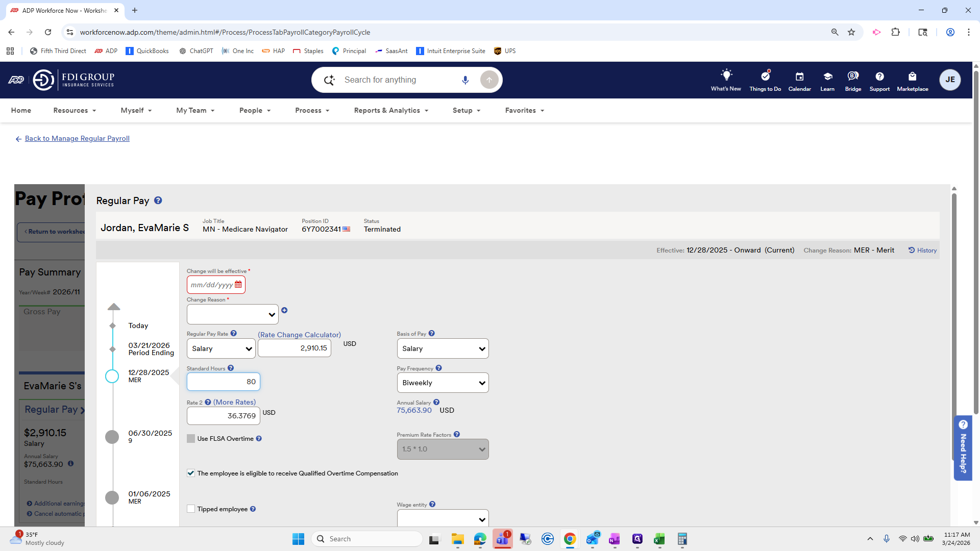
Task: Click the Calendar icon in header
Action: click(x=799, y=77)
